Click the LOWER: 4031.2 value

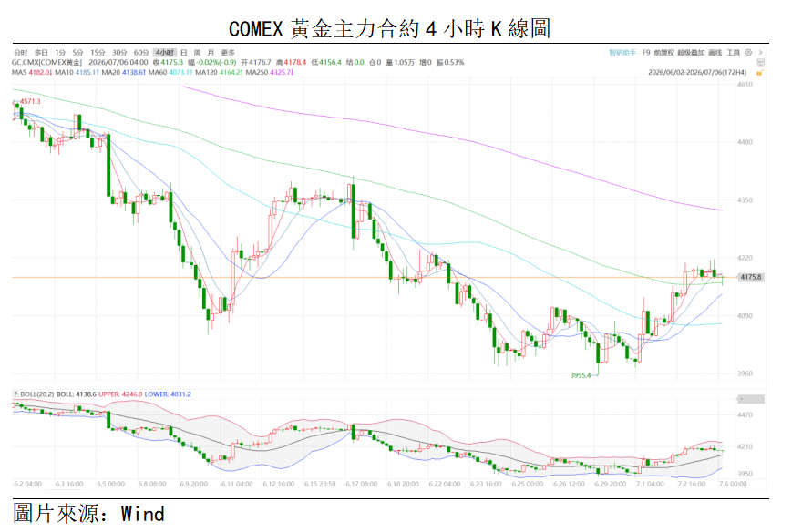coord(168,394)
